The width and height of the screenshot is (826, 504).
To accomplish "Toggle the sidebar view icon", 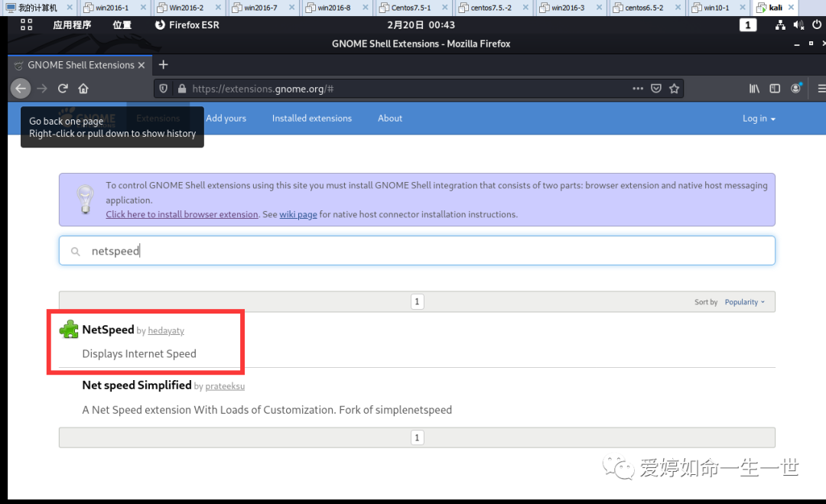I will tap(775, 89).
